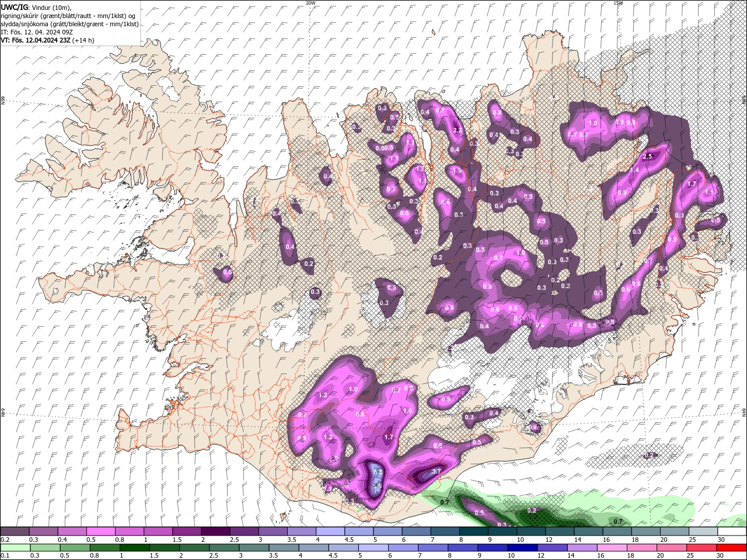Click the 'rigning/skúrir (grænt/blátt/rautt - mm/1klst) og' line
This screenshot has width=747, height=560.
[x=68, y=16]
